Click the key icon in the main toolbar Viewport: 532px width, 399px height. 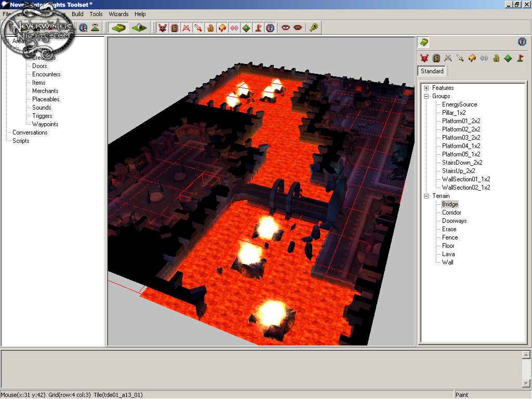tap(313, 28)
